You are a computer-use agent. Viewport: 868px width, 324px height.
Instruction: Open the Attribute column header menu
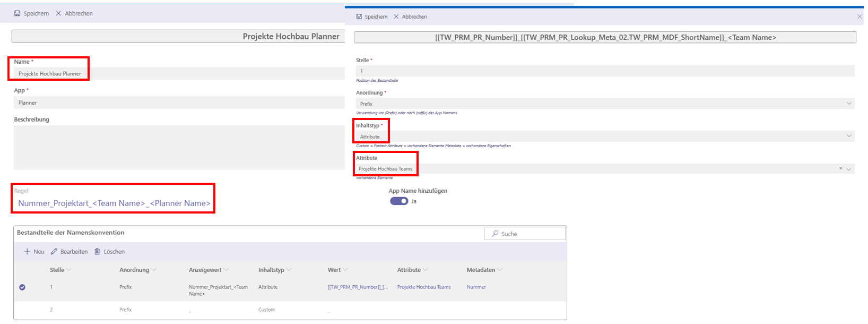pos(426,270)
